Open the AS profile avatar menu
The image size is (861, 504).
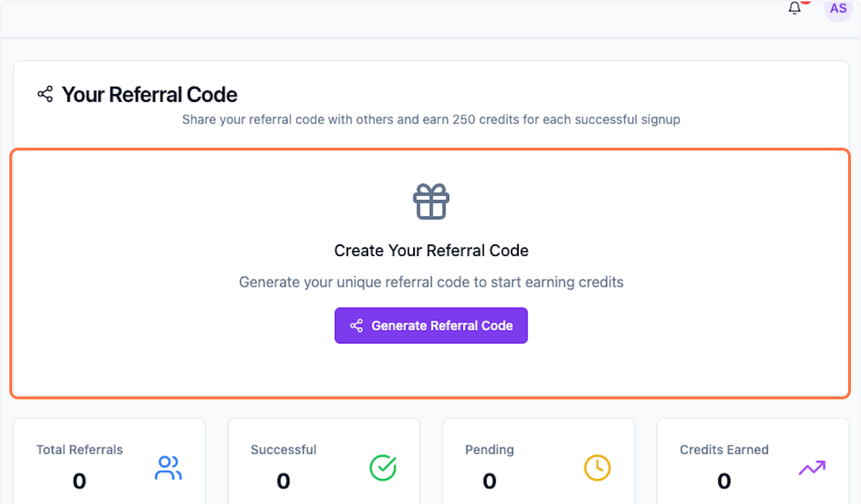click(x=838, y=9)
